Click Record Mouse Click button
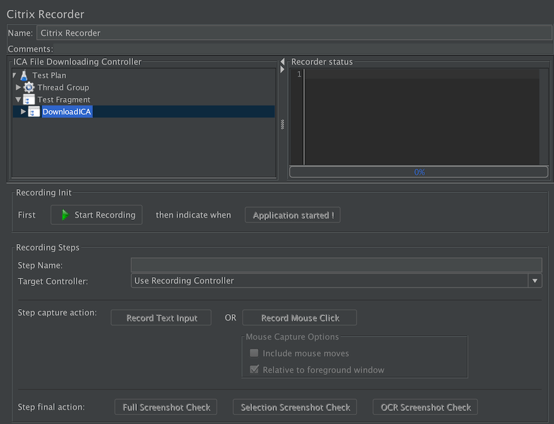Viewport: 554px width, 424px height. [300, 318]
